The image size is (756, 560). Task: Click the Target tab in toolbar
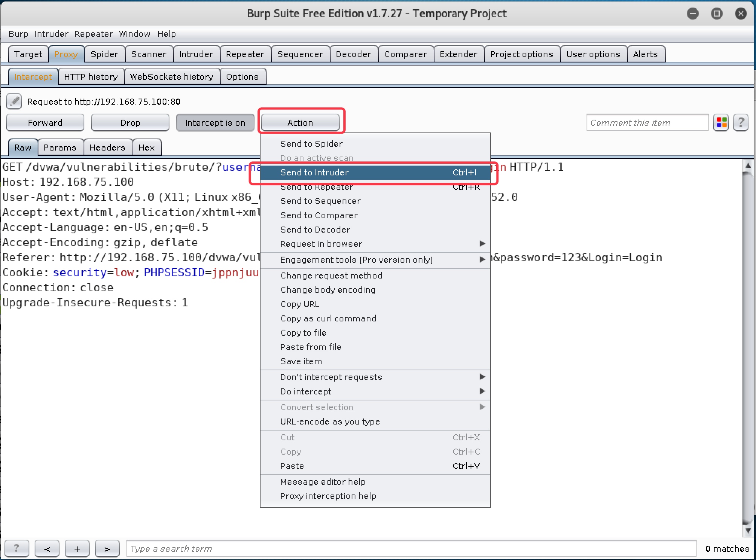tap(27, 54)
